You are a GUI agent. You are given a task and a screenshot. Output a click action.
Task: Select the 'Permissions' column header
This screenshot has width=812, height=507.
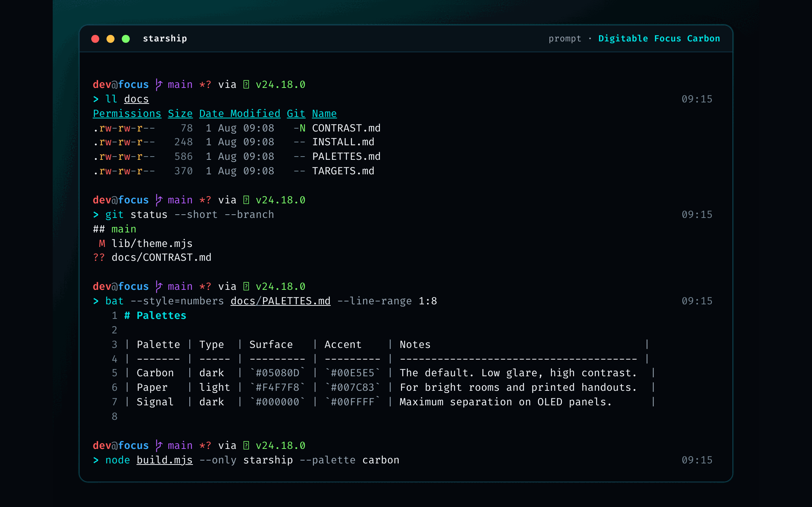tap(127, 114)
